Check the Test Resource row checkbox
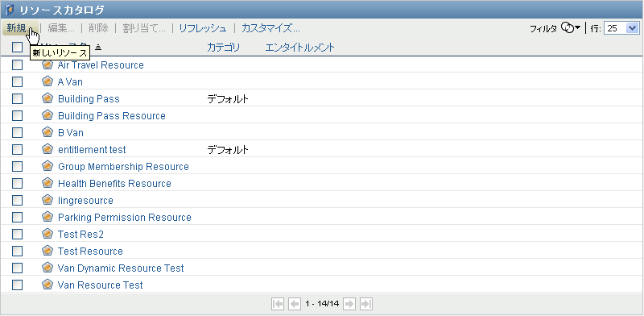Image resolution: width=644 pixels, height=316 pixels. (x=17, y=251)
